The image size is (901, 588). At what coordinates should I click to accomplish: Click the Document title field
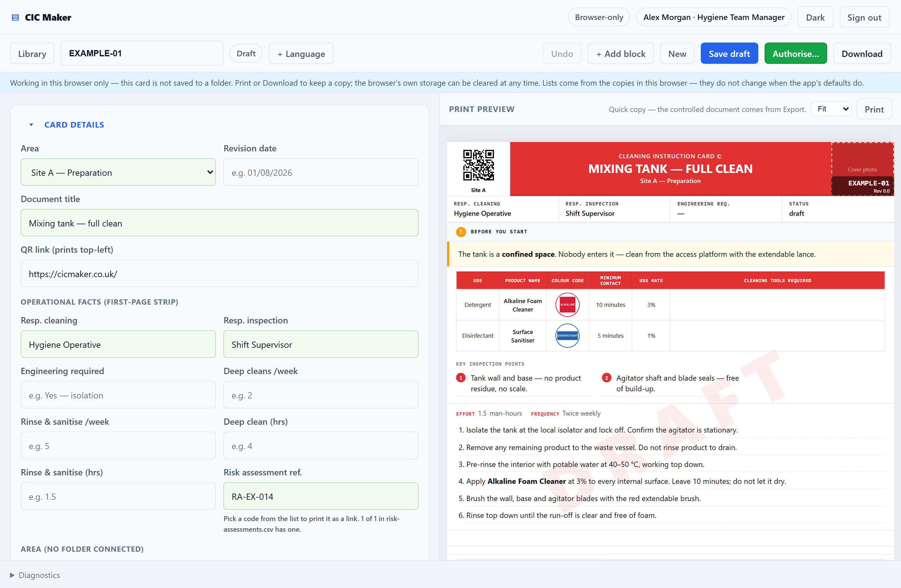[x=220, y=223]
